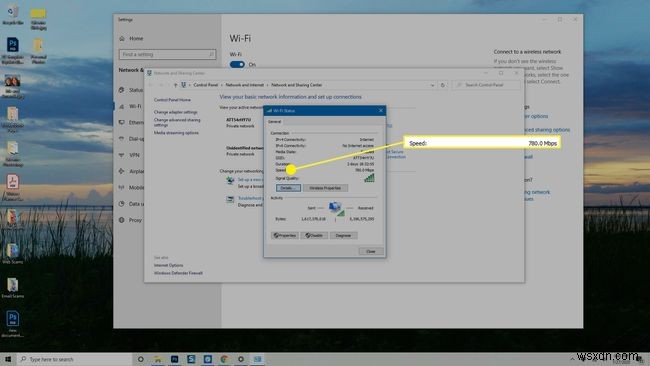Image resolution: width=650 pixels, height=366 pixels.
Task: Toggle the Wi-Fi switch in Settings
Action: coord(237,64)
